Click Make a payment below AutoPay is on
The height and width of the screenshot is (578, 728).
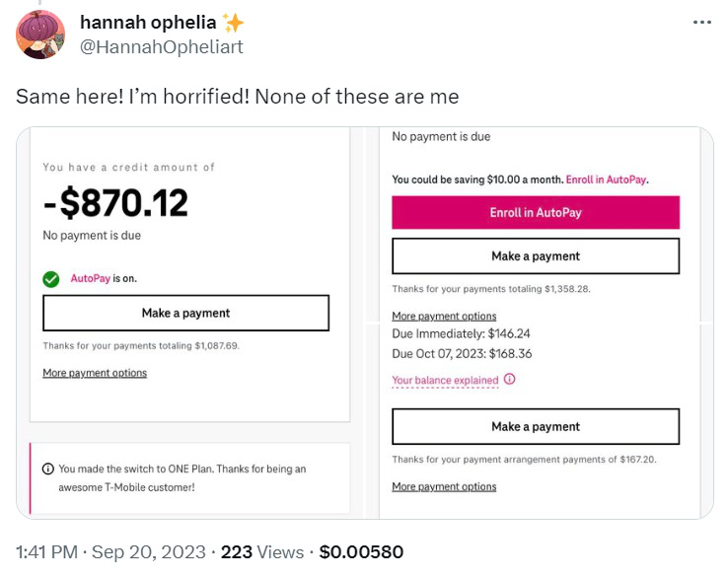pos(185,313)
